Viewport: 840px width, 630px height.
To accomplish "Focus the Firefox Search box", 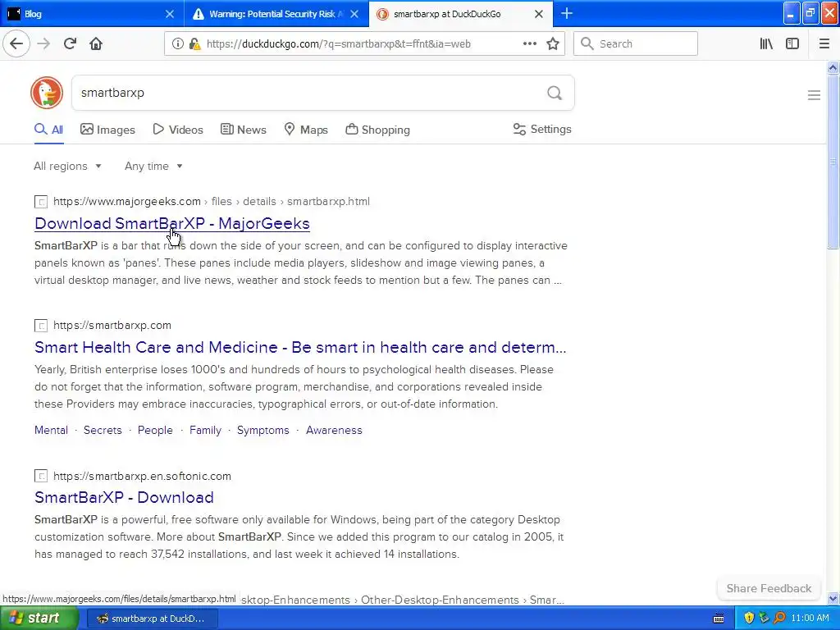I will click(636, 43).
